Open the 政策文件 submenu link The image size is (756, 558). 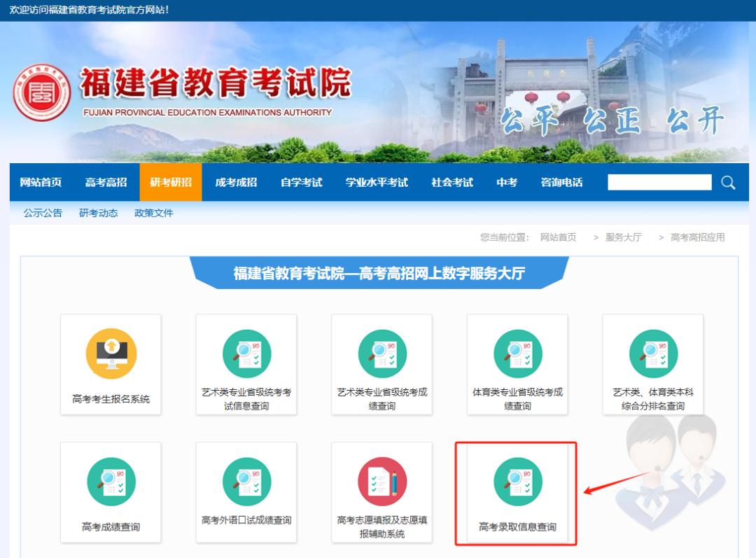pyautogui.click(x=153, y=213)
